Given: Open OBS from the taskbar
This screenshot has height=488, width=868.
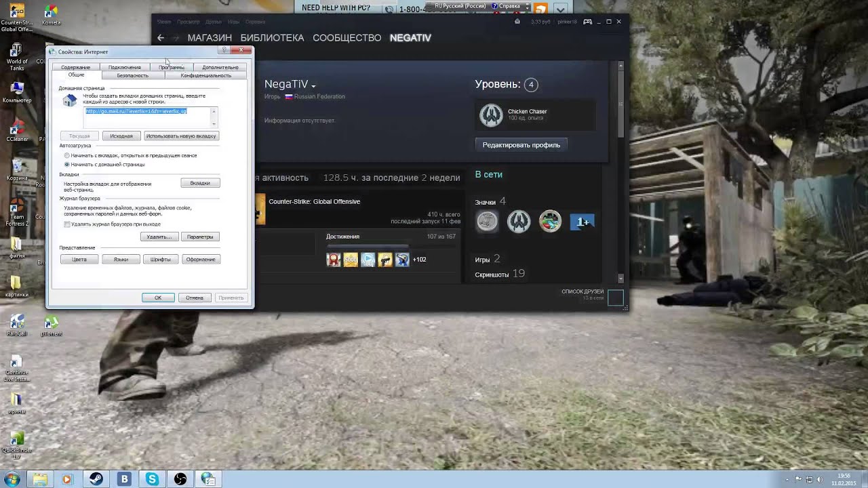Looking at the screenshot, I should pyautogui.click(x=180, y=479).
